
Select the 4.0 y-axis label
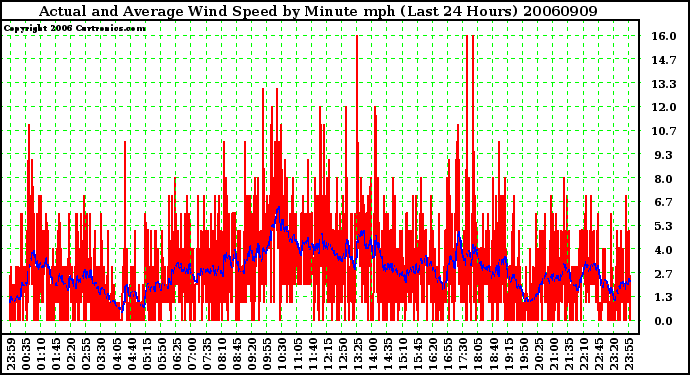(664, 250)
